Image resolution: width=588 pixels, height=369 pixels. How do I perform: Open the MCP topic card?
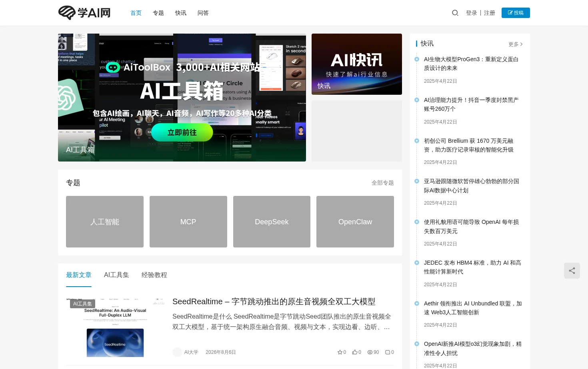[x=188, y=221]
